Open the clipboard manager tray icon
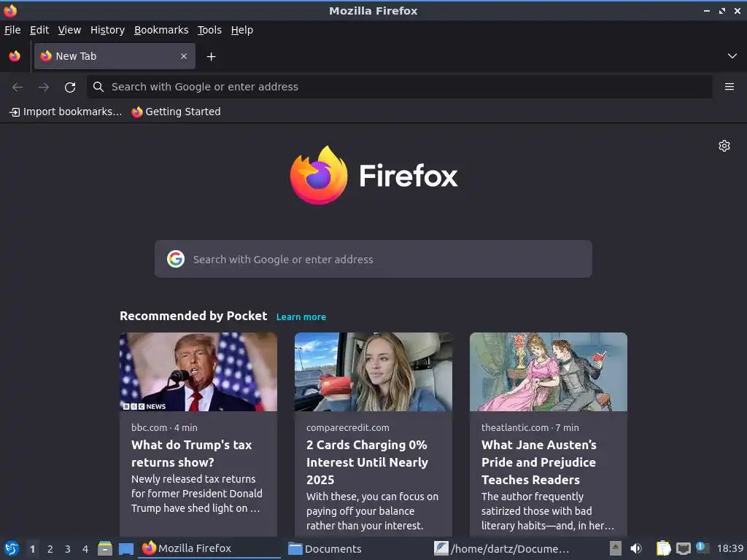Image resolution: width=747 pixels, height=560 pixels. [x=663, y=548]
